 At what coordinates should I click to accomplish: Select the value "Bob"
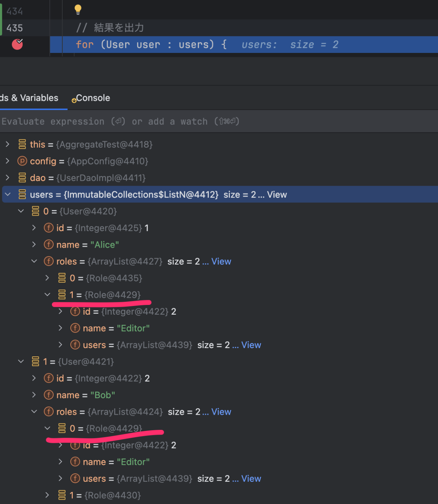pyautogui.click(x=103, y=395)
